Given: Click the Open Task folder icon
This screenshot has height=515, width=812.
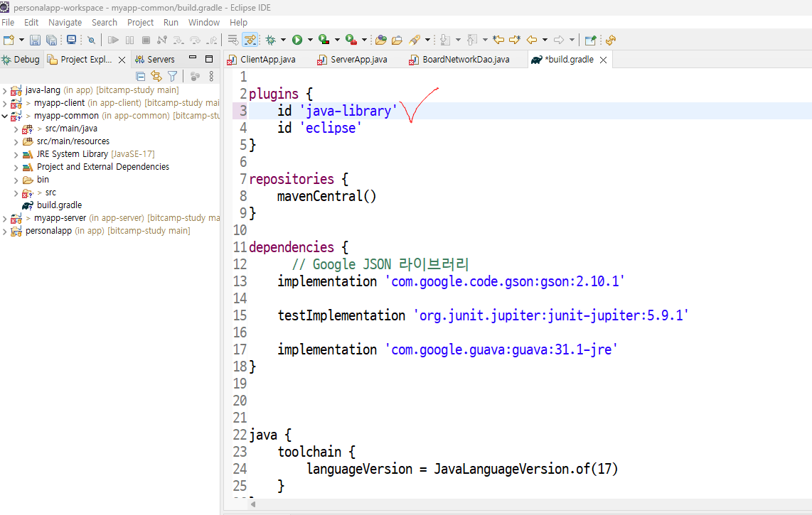Looking at the screenshot, I should tap(397, 40).
